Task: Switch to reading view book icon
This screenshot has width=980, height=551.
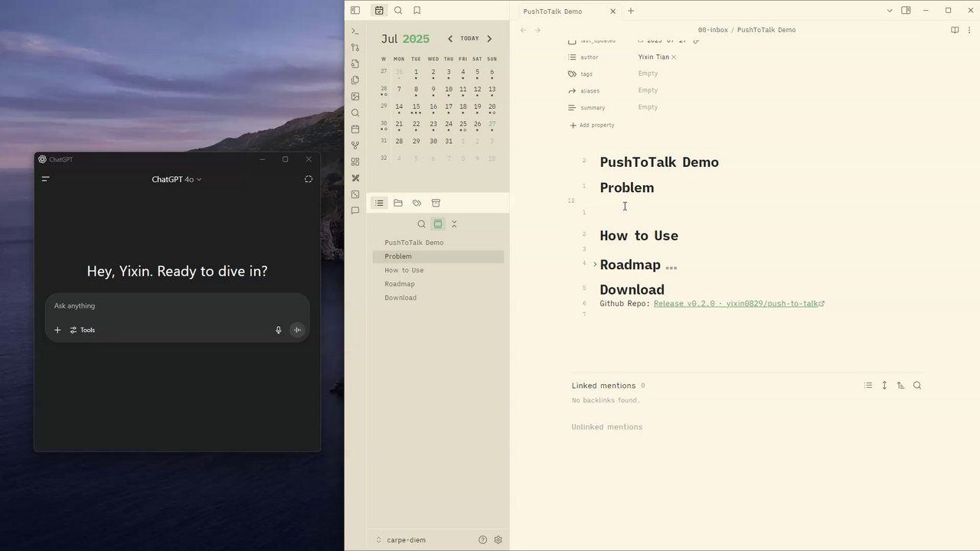Action: 955,30
